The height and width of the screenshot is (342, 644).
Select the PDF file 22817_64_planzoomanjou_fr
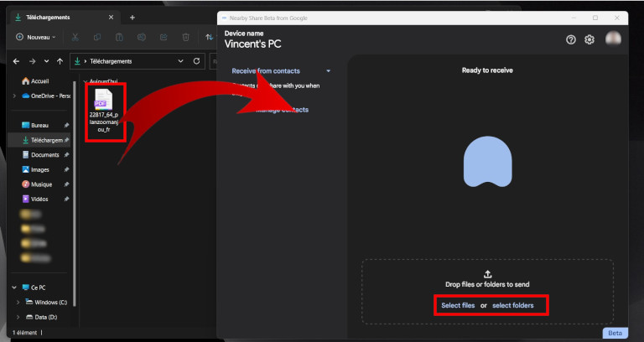105,111
